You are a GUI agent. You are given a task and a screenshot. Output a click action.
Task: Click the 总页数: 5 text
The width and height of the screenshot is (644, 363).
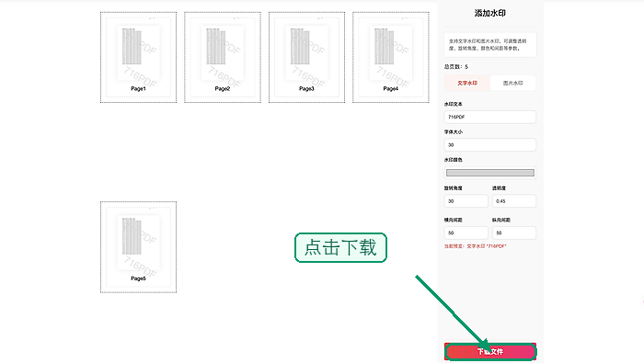pos(456,66)
